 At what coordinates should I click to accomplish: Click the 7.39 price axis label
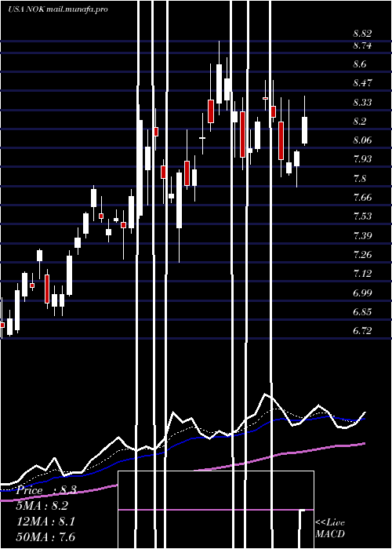(x=362, y=235)
